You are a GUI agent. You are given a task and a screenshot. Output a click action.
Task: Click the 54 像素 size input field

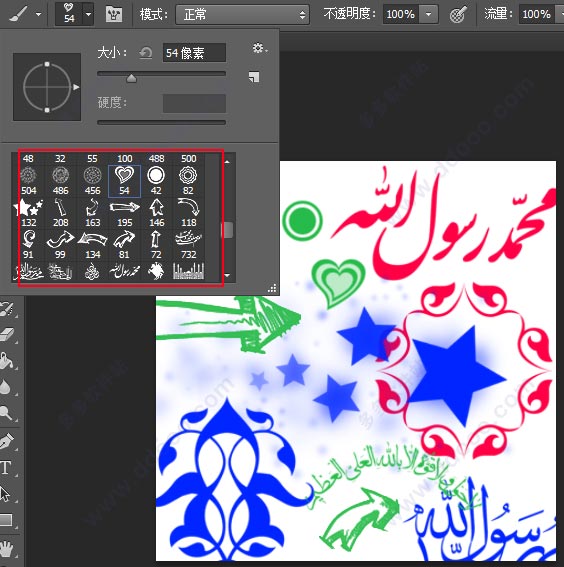[x=194, y=53]
